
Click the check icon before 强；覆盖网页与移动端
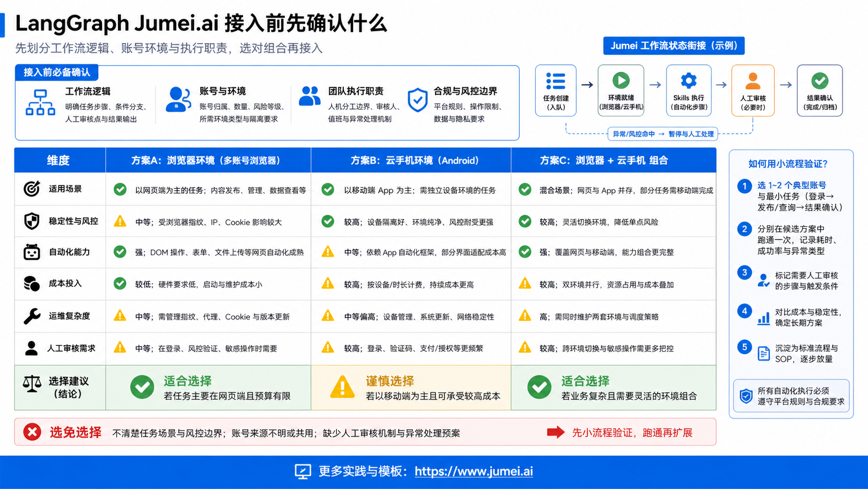(525, 252)
